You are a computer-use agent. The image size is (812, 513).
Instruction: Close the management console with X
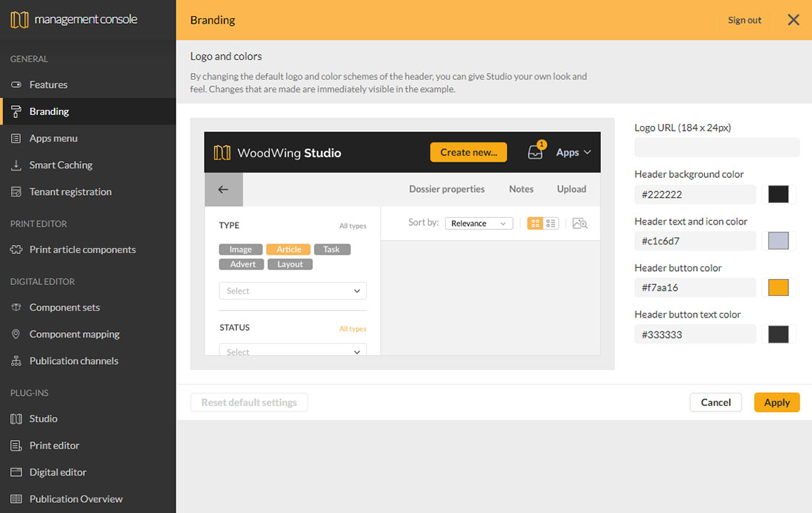tap(794, 20)
